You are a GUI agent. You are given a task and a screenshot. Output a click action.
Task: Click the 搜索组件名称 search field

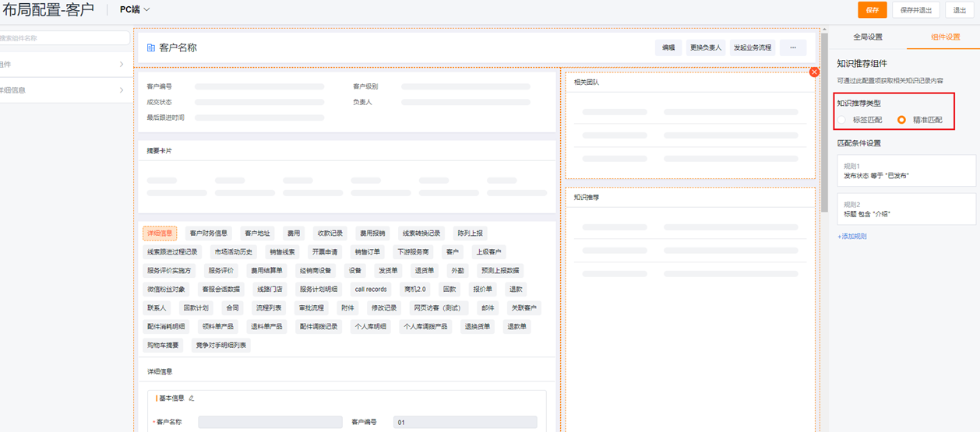(x=65, y=38)
